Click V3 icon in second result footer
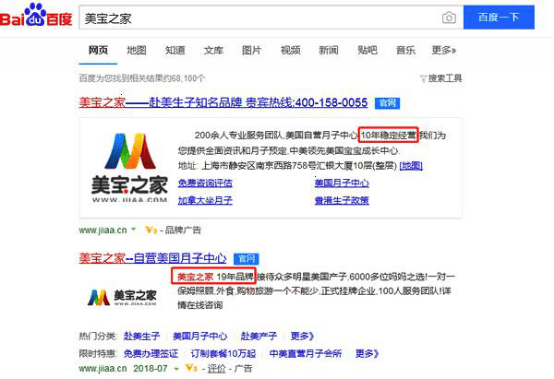Image resolution: width=554 pixels, height=379 pixels. pyautogui.click(x=191, y=368)
